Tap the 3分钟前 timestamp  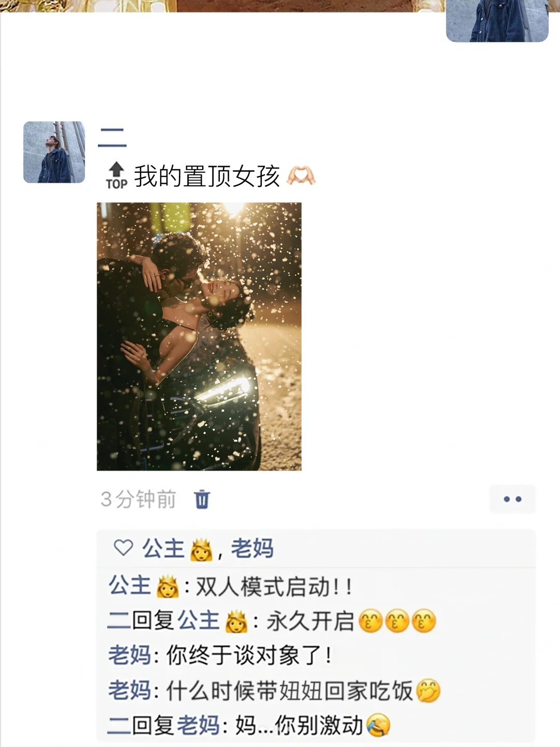pyautogui.click(x=138, y=499)
